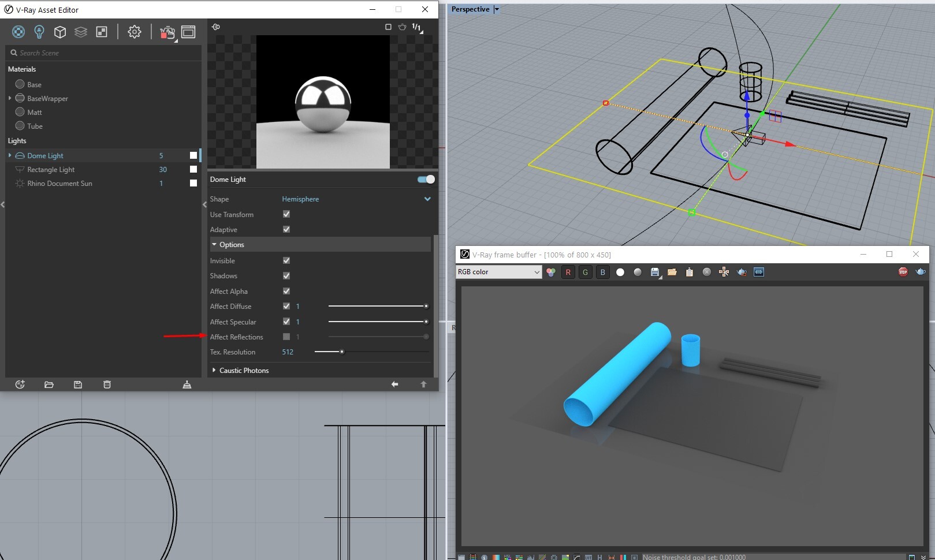Screen dimensions: 935x560
Task: Click the preview square stop icon
Action: 388,27
